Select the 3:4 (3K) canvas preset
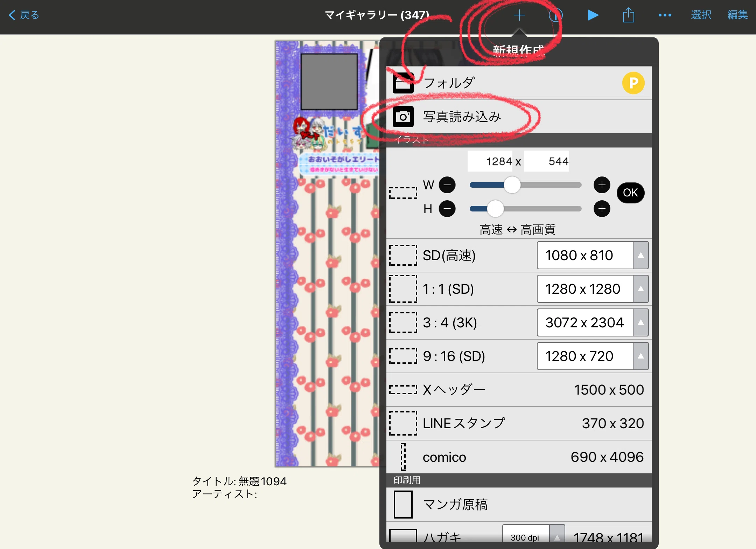Image resolution: width=756 pixels, height=549 pixels. (519, 322)
